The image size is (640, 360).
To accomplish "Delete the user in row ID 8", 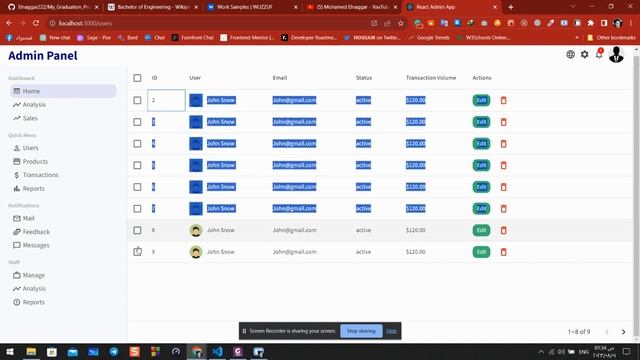I will [x=503, y=230].
